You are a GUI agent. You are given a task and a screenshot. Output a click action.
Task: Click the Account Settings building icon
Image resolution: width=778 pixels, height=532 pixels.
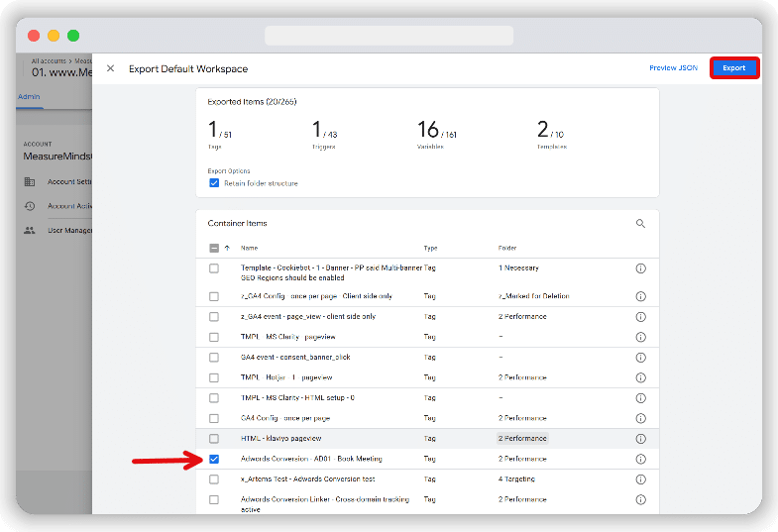[30, 182]
